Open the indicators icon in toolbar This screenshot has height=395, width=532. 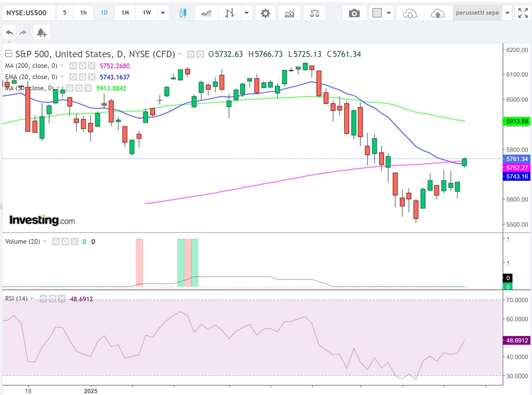[289, 13]
